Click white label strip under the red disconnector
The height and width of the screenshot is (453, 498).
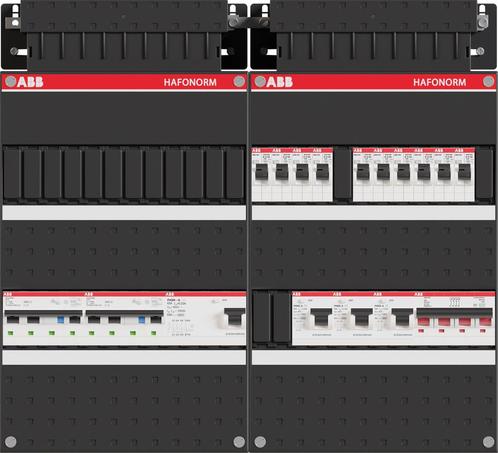tap(374, 357)
